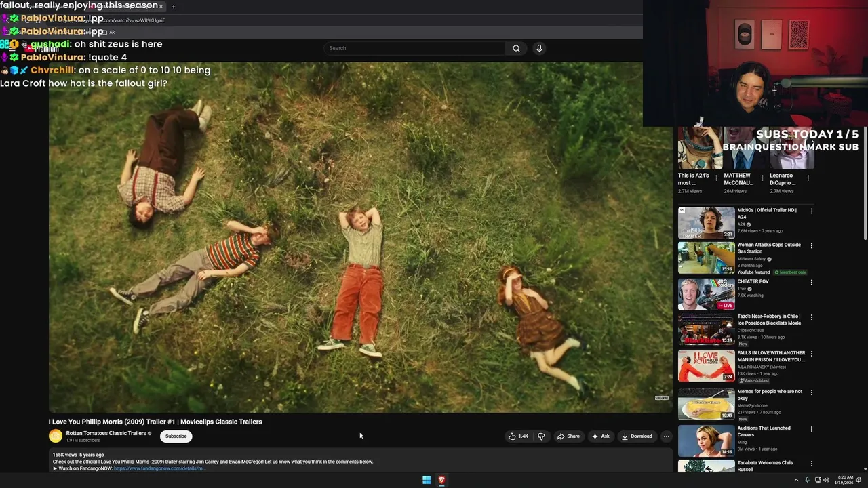
Task: Open Rotten Tomatoes Classic Trailers channel avatar
Action: click(x=56, y=436)
